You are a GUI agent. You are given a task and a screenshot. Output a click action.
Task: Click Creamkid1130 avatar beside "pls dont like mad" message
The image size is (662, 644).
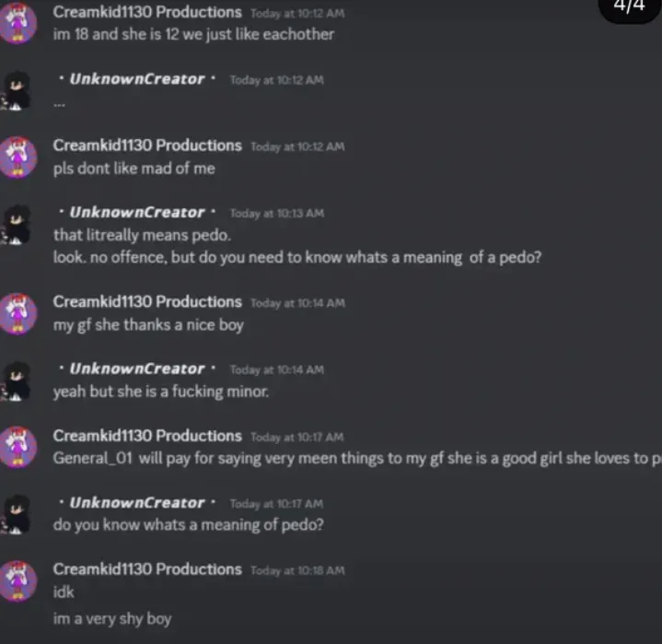17,157
